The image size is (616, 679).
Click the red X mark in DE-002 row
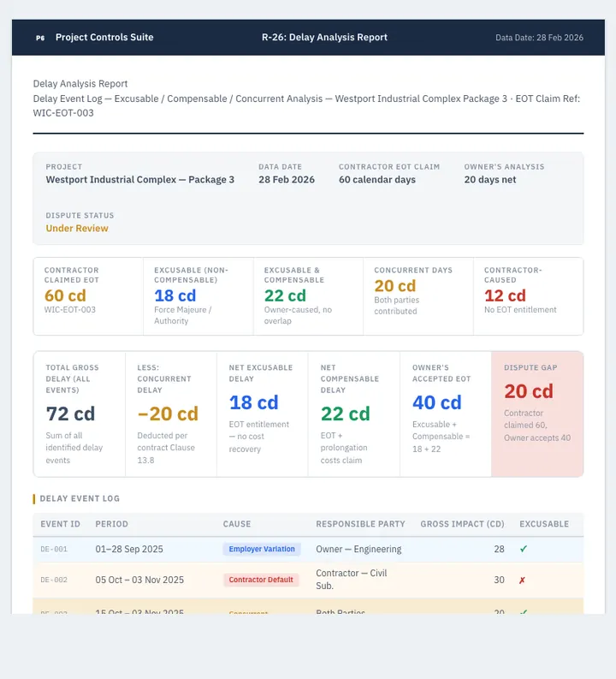tap(522, 581)
